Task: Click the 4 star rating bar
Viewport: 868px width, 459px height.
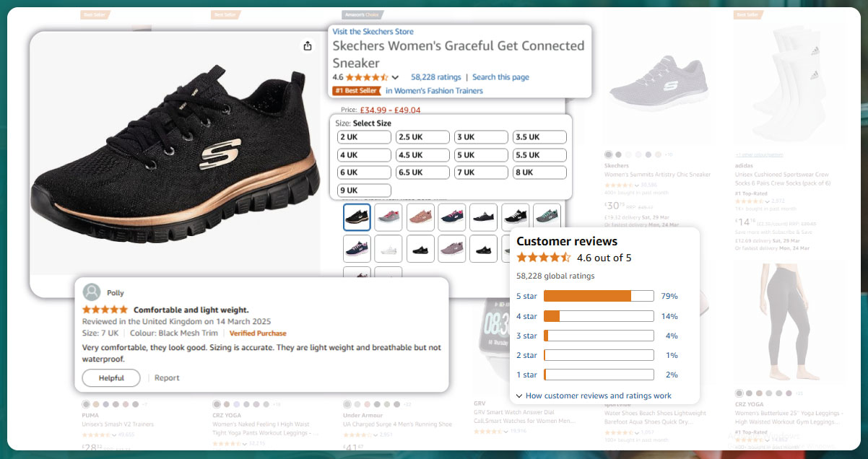Action: pos(599,316)
